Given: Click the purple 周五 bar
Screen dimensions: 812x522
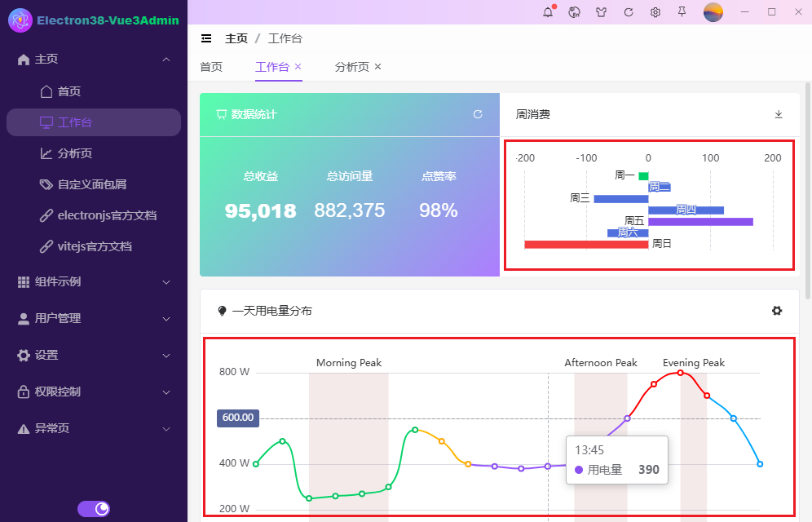Looking at the screenshot, I should 700,222.
